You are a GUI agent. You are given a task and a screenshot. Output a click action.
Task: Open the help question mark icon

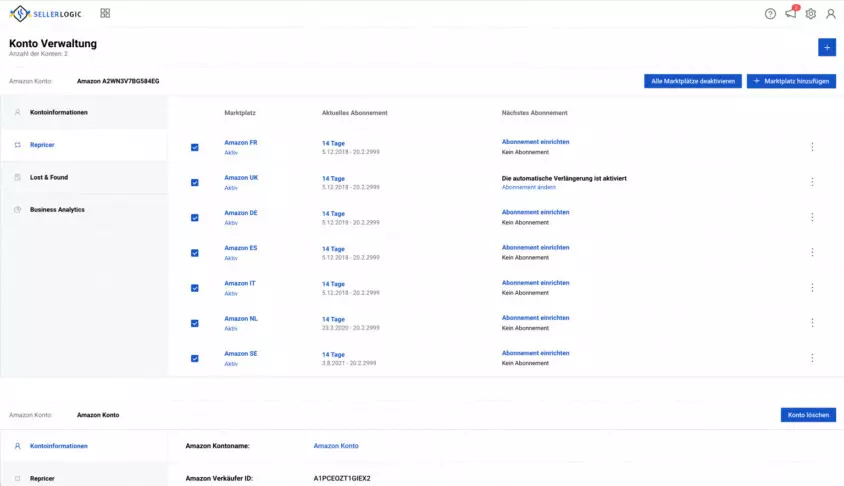[x=770, y=14]
